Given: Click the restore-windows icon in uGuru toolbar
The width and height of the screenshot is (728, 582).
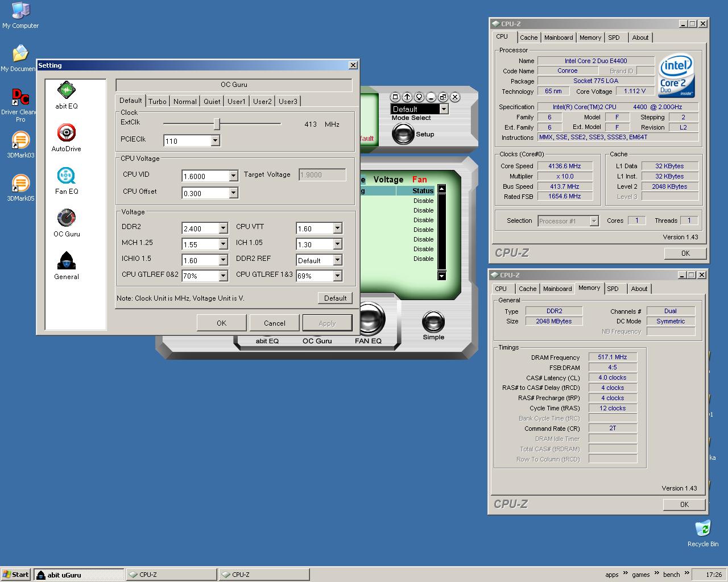Looking at the screenshot, I should tap(443, 97).
